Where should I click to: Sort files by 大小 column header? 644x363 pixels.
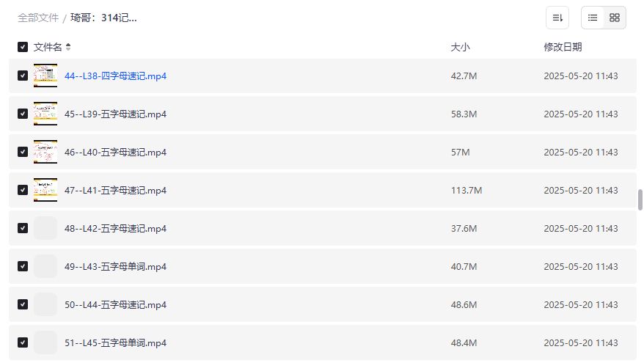[x=460, y=47]
